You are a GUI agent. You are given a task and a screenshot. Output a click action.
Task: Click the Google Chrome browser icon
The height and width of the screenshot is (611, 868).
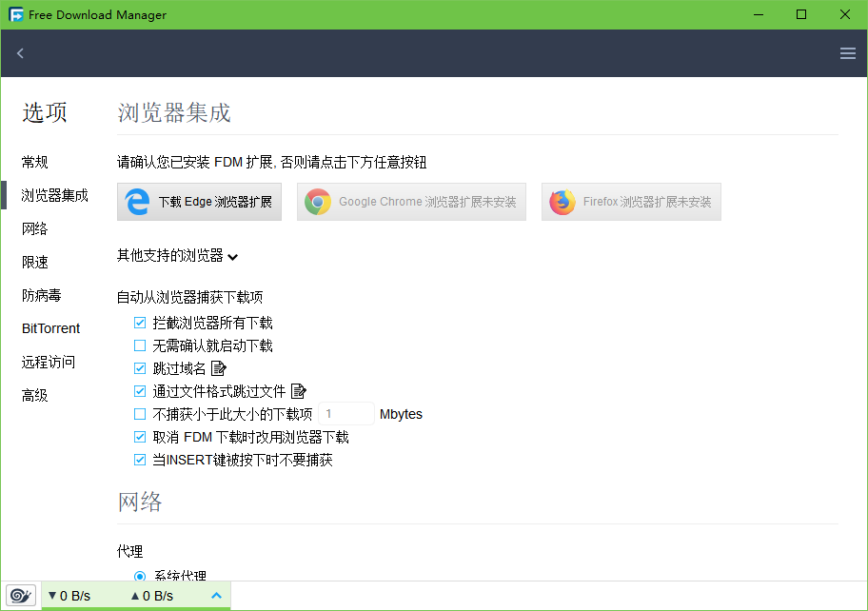(x=317, y=201)
